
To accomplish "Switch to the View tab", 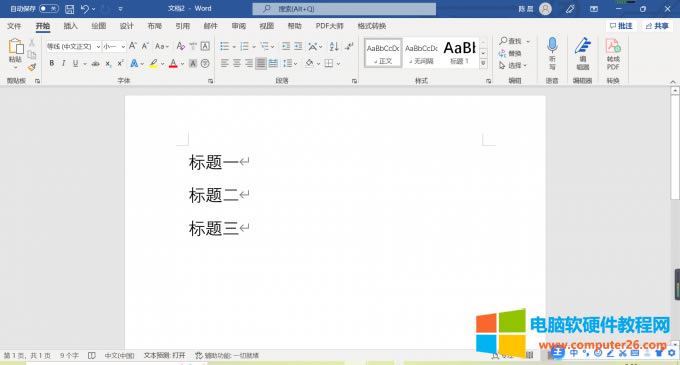I will click(x=266, y=26).
